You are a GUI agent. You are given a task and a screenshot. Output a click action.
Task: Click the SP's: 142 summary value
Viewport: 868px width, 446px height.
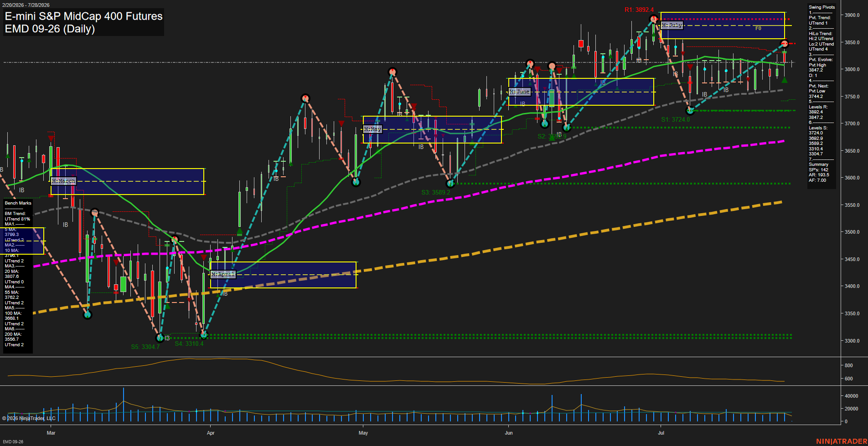[x=819, y=170]
